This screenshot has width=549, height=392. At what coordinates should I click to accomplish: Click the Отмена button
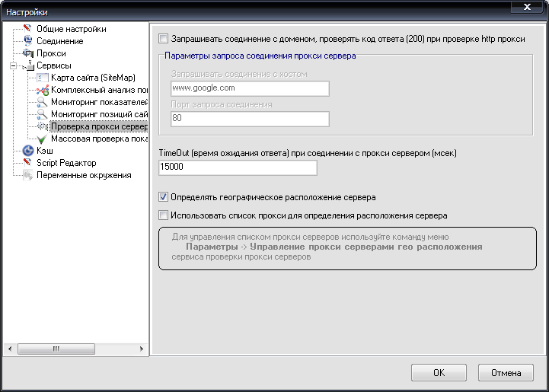(506, 373)
